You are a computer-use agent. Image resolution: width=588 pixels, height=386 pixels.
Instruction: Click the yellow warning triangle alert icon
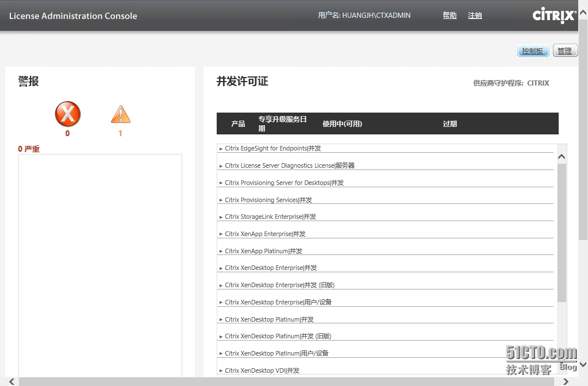120,114
